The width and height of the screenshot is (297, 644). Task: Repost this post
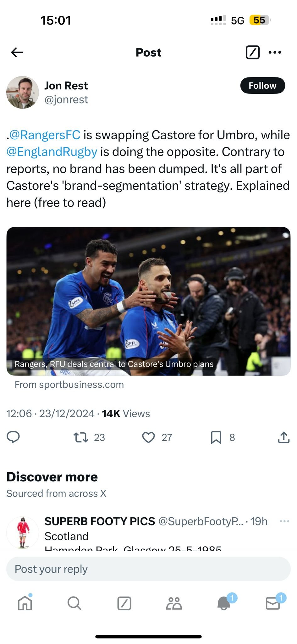(81, 437)
